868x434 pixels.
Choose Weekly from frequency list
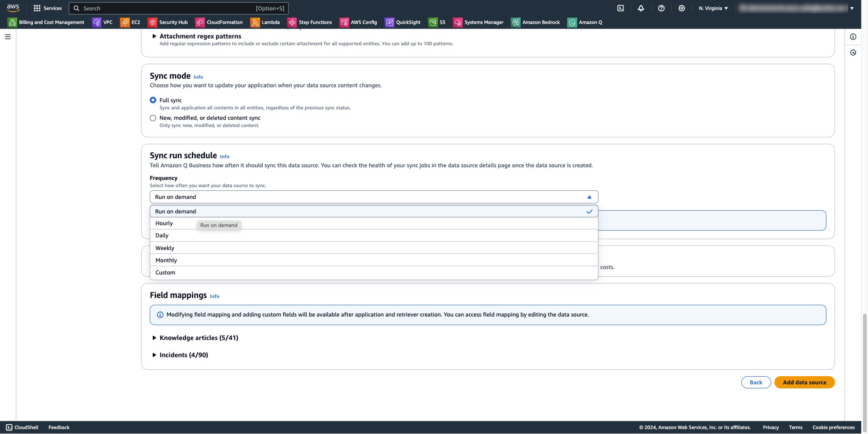(165, 248)
